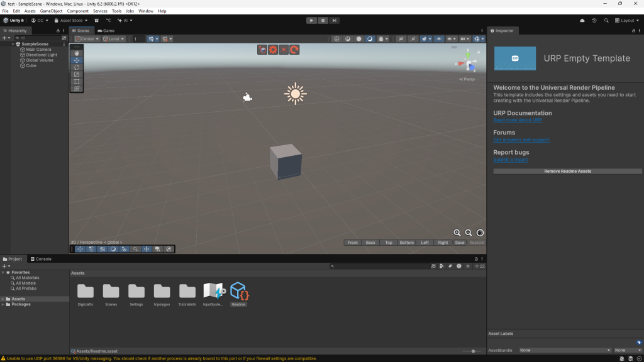The height and width of the screenshot is (362, 644).
Task: Click the Pause button
Action: coord(323,20)
